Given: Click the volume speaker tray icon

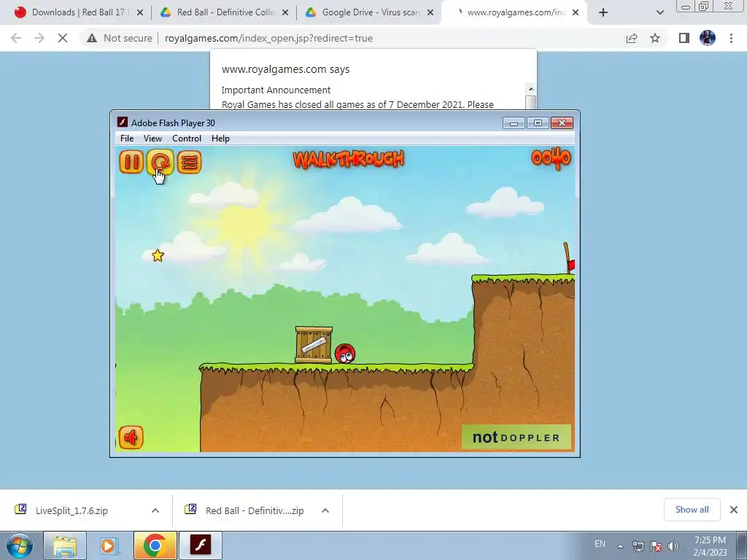Looking at the screenshot, I should 673,546.
